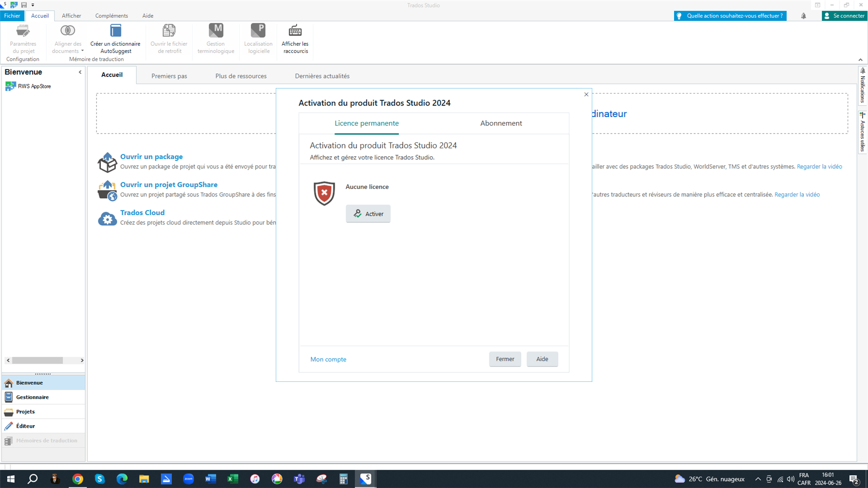This screenshot has width=868, height=488.
Task: Show hidden system tray icons
Action: 758,479
